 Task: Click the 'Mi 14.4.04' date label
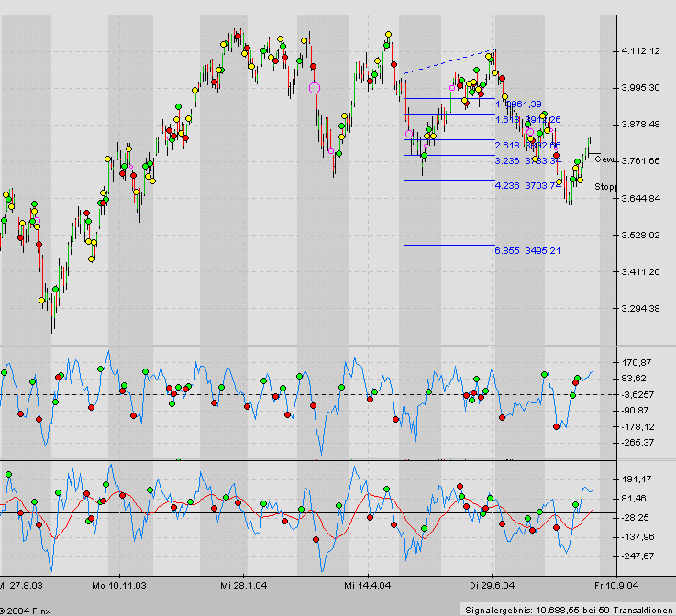click(368, 584)
